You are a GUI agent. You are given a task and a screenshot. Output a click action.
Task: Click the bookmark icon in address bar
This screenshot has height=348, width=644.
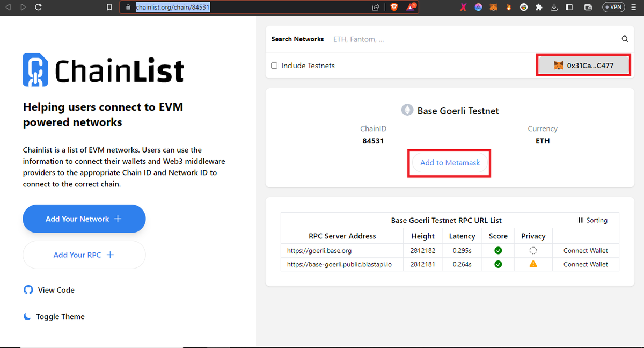click(x=109, y=7)
